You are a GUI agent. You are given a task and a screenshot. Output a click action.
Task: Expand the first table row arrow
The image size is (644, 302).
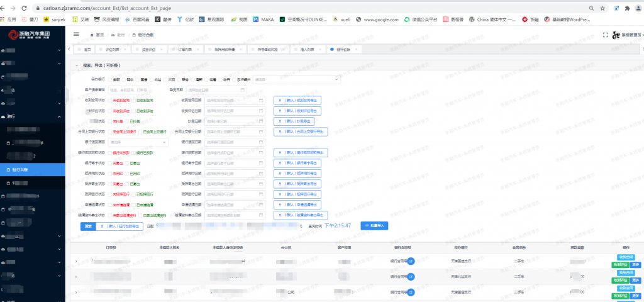click(x=75, y=261)
